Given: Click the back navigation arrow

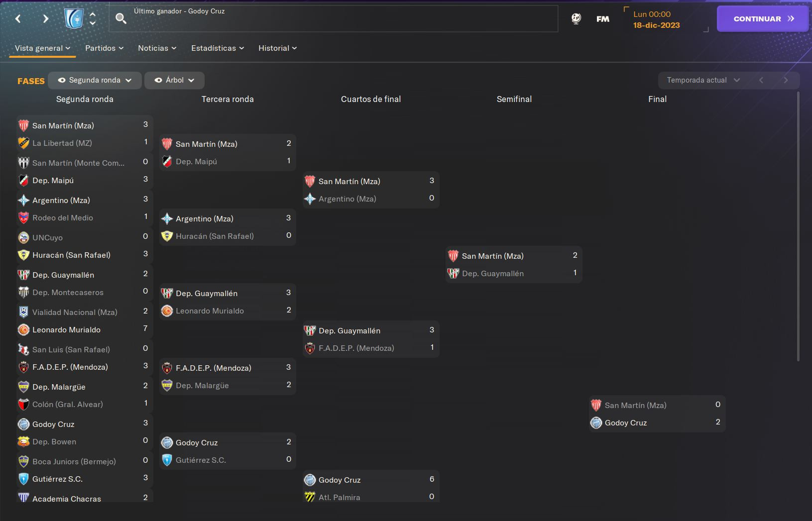Looking at the screenshot, I should click(18, 19).
